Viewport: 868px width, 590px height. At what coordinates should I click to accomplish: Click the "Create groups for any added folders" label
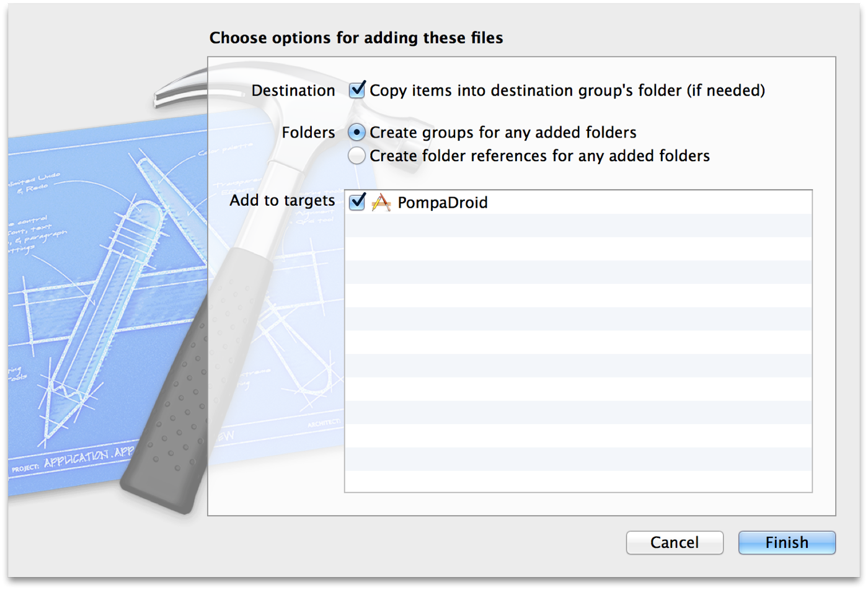click(503, 133)
